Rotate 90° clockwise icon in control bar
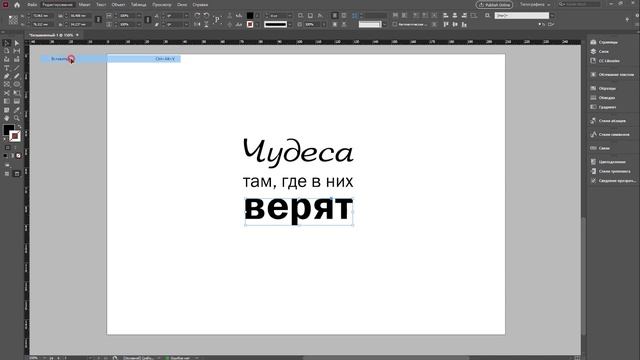Image resolution: width=640 pixels, height=360 pixels. pyautogui.click(x=198, y=16)
